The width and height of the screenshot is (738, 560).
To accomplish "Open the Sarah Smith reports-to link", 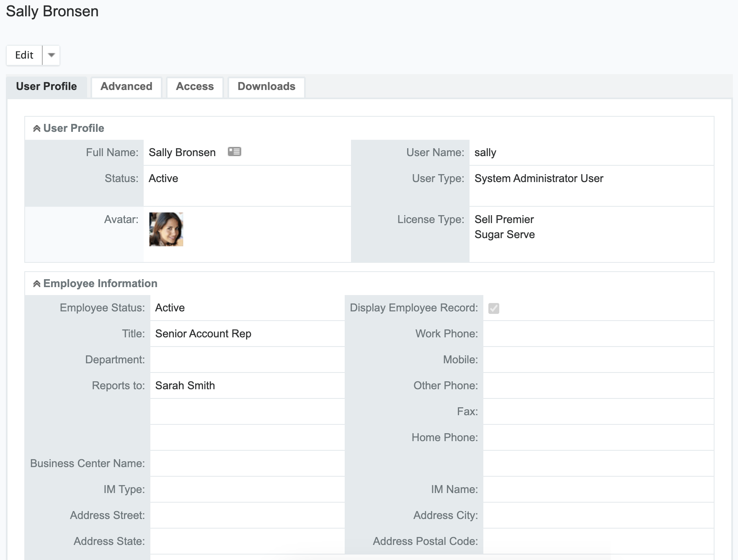I will point(185,385).
